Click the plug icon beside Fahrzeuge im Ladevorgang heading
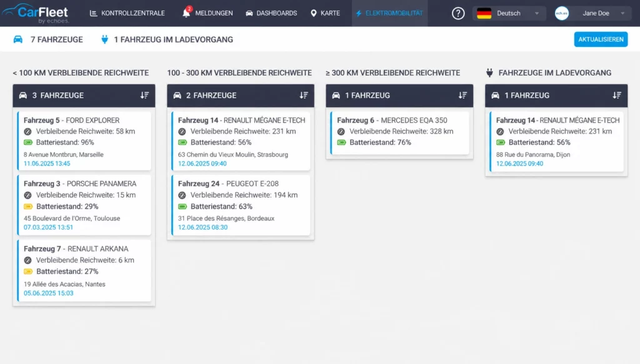 click(489, 73)
